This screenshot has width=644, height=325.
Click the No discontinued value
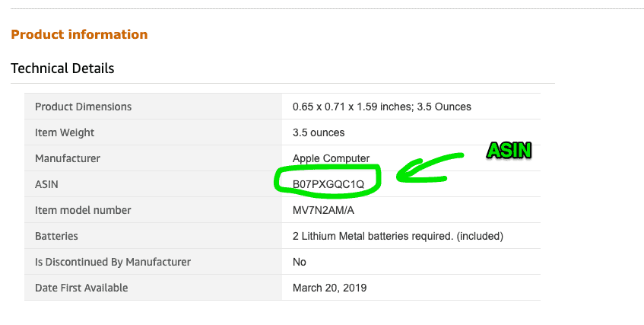[300, 262]
